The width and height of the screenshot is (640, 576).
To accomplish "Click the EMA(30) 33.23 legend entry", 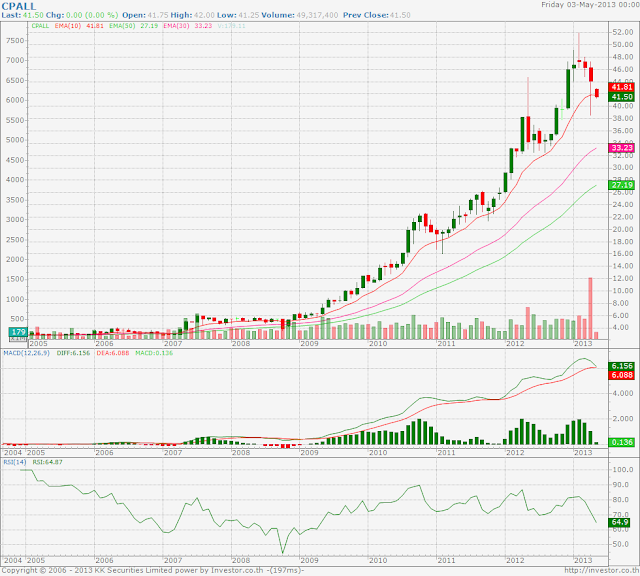I will 188,26.
